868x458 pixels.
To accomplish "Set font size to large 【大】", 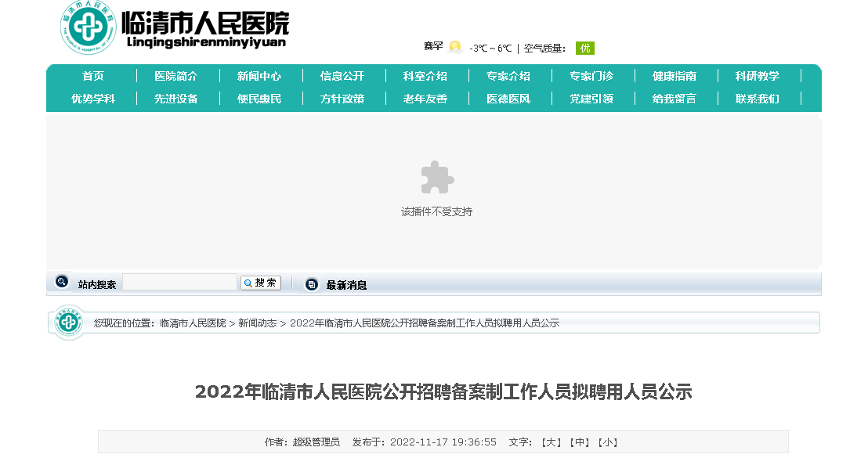I will coord(552,442).
